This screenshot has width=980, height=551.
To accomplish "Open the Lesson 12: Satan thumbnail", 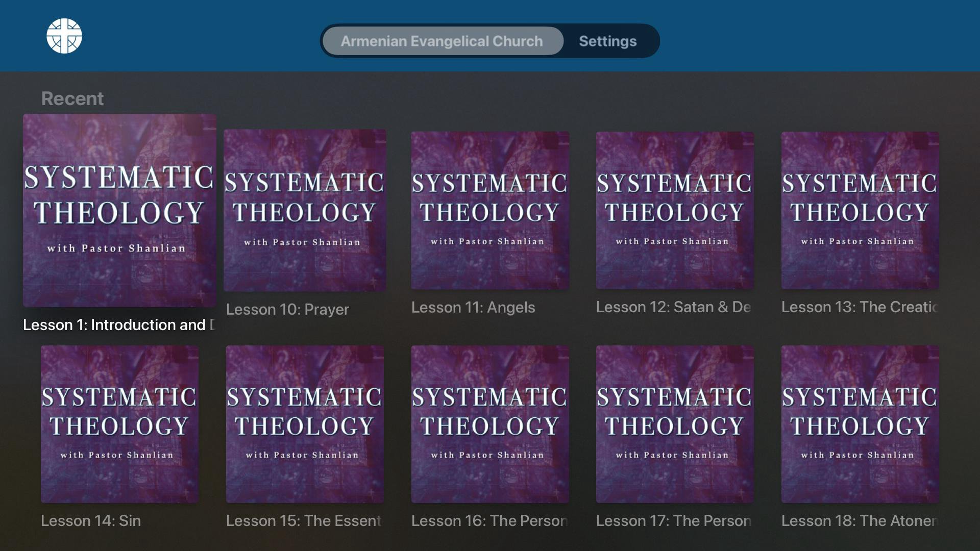I will (x=675, y=211).
